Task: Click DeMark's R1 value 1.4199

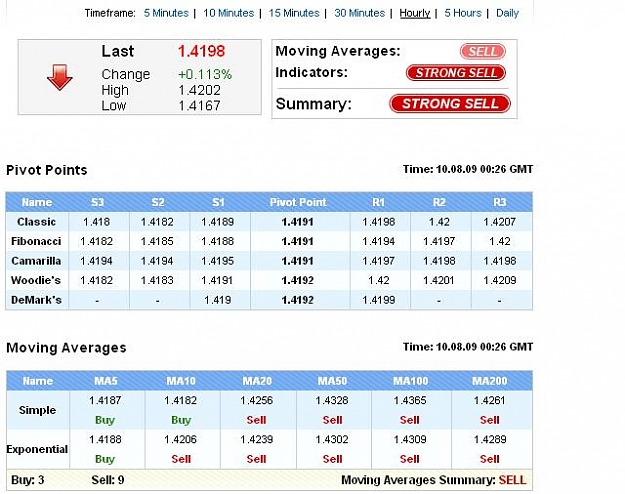Action: [379, 300]
